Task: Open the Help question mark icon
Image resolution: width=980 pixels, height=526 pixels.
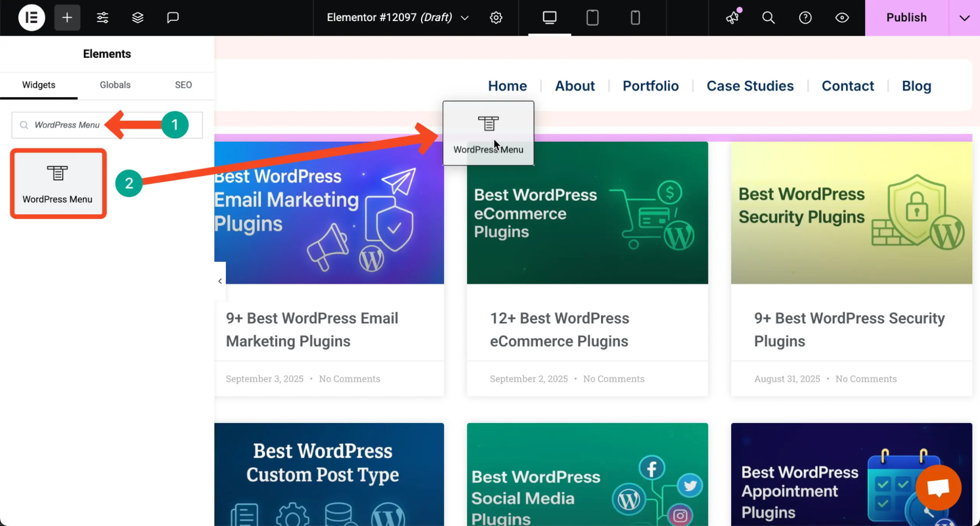Action: click(x=805, y=17)
